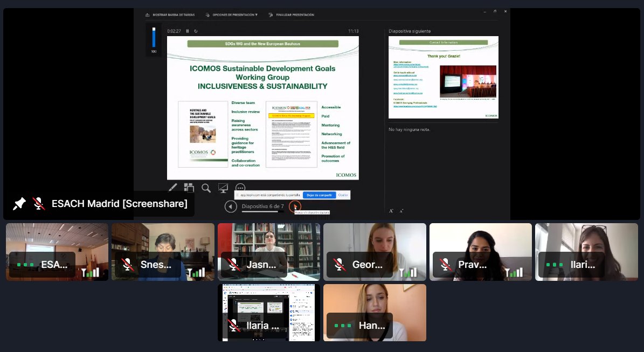Viewport: 644px width, 352px height.
Task: Click muted mic icon beside ESACH Madrid [Screenshare]
Action: click(39, 204)
